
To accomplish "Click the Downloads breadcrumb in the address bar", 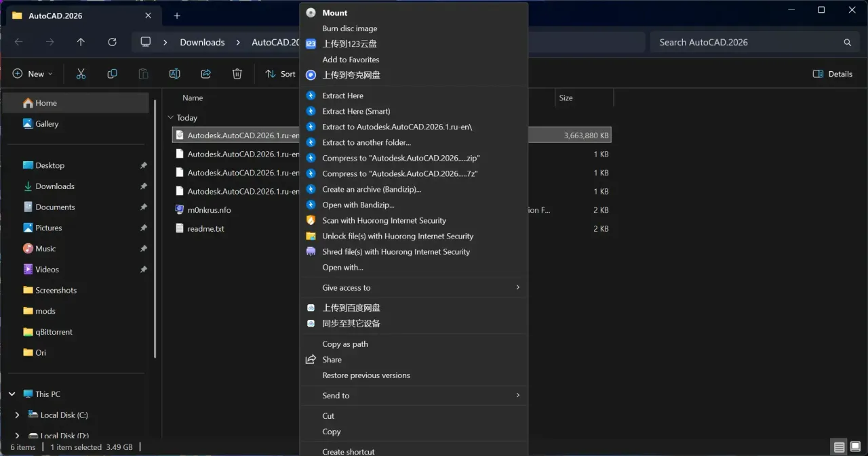I will pyautogui.click(x=202, y=42).
